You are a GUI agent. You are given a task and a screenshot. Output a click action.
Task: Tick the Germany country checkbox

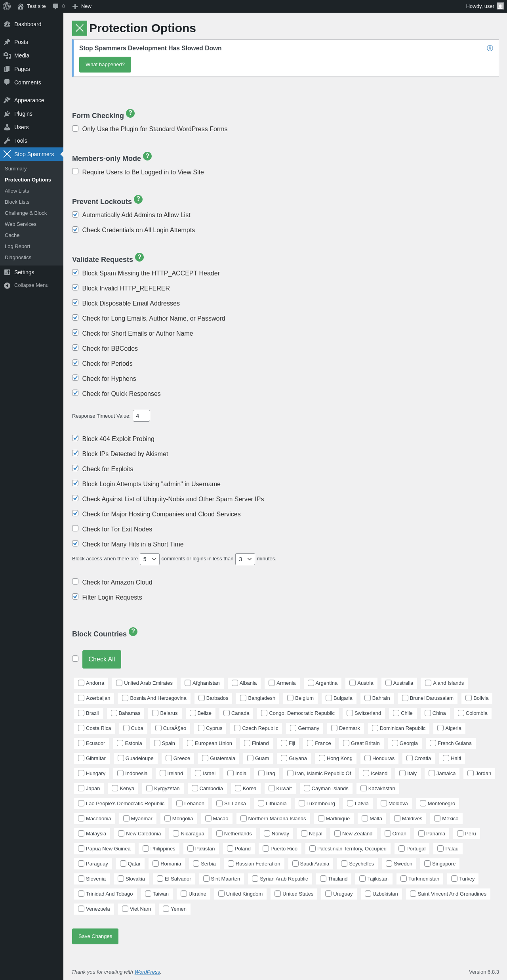tap(293, 728)
